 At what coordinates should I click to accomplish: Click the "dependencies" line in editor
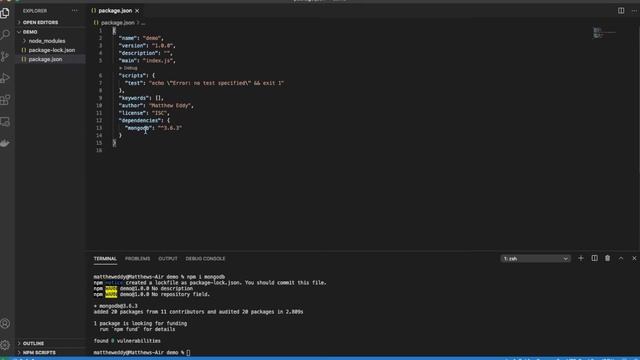[x=144, y=120]
